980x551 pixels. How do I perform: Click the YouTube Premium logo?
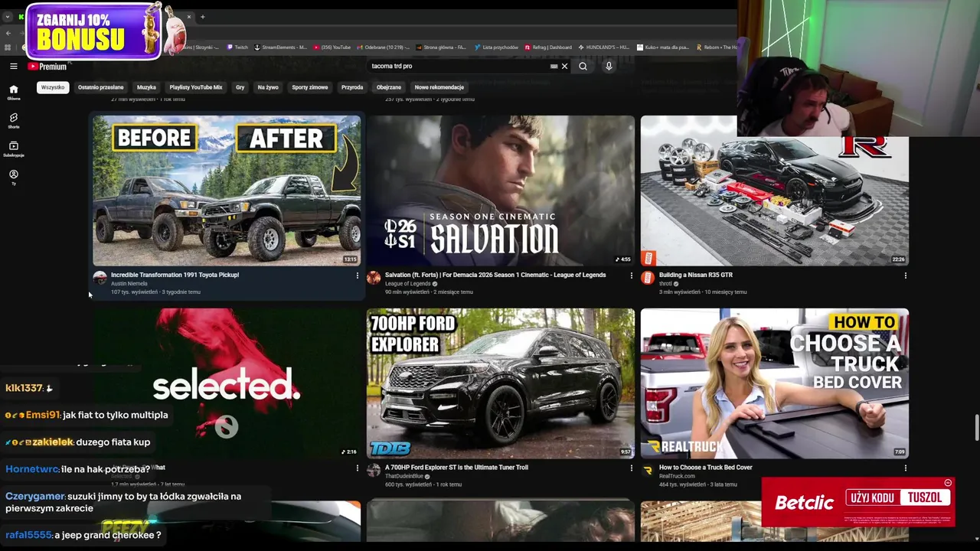pyautogui.click(x=47, y=67)
